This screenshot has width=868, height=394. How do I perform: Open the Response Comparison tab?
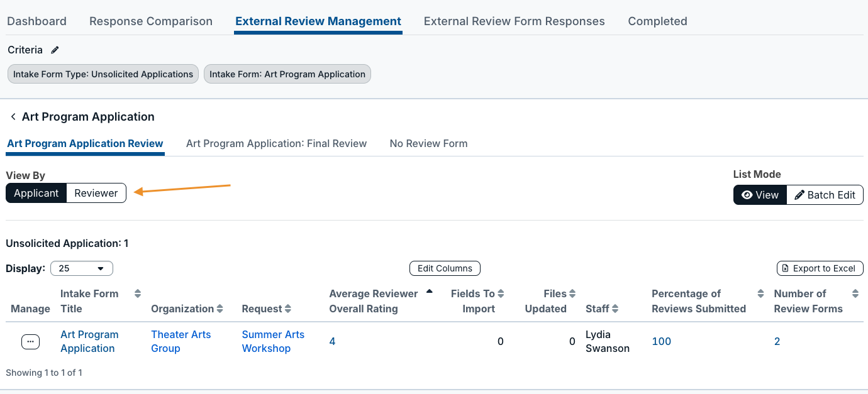[x=151, y=21]
